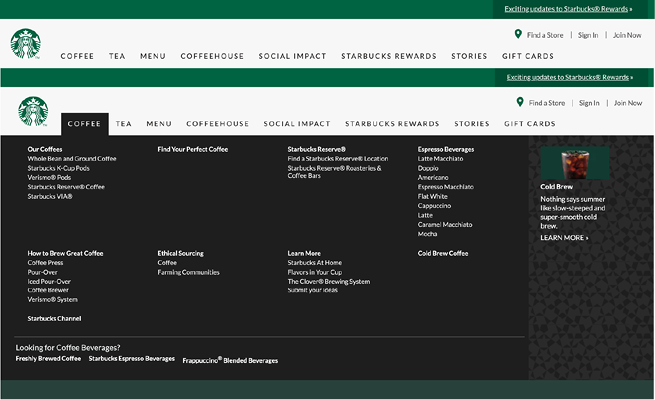Viewport: 655px width, 400px height.
Task: Open the Iced Pour-Over brewing guide
Action: (x=49, y=281)
